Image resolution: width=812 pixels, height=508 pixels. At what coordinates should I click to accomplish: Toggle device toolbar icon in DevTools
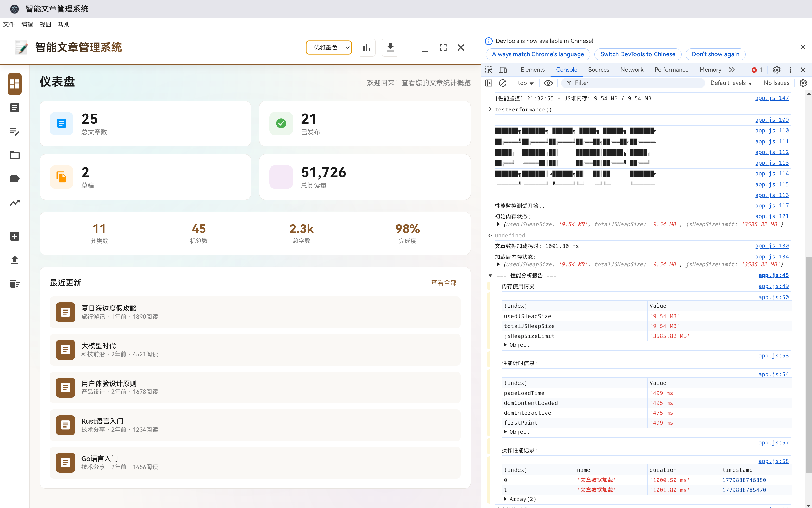(503, 70)
